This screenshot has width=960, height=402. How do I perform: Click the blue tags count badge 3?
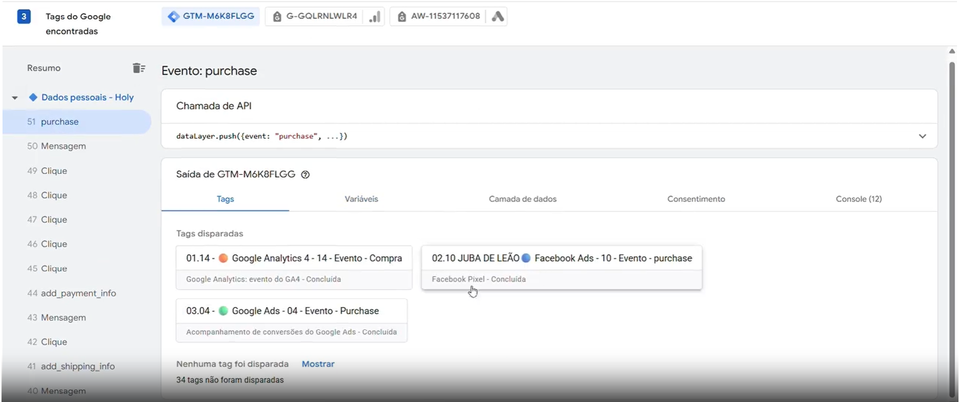[23, 17]
